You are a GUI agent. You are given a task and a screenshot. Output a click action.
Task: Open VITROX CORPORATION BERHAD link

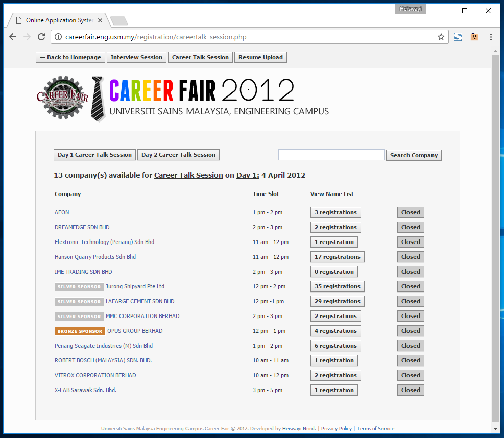95,375
